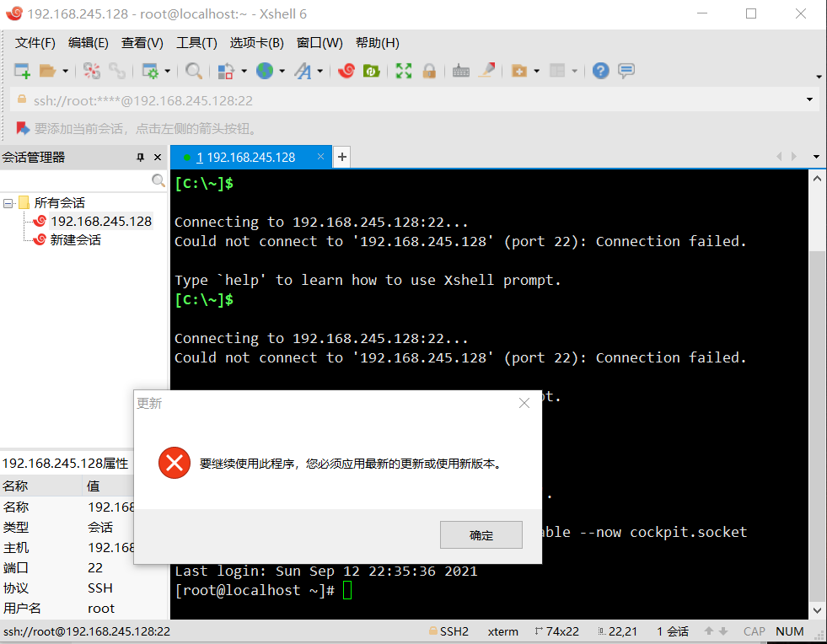The height and width of the screenshot is (644, 827).
Task: Close the 会话管理器 panel
Action: click(157, 157)
